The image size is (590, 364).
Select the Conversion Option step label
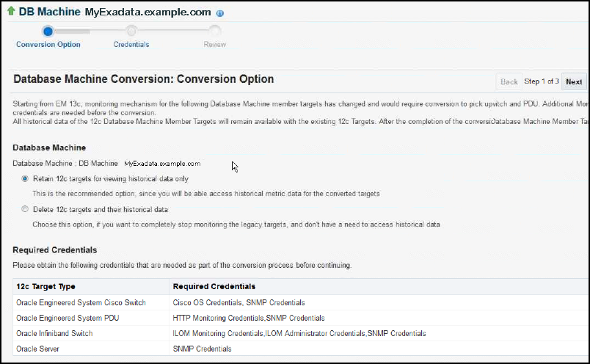click(48, 44)
